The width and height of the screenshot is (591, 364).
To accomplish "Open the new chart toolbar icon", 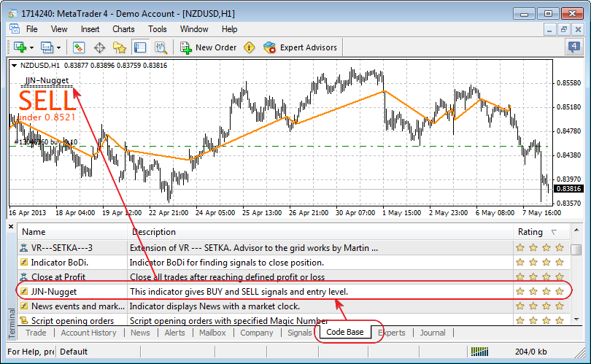I will (x=19, y=47).
